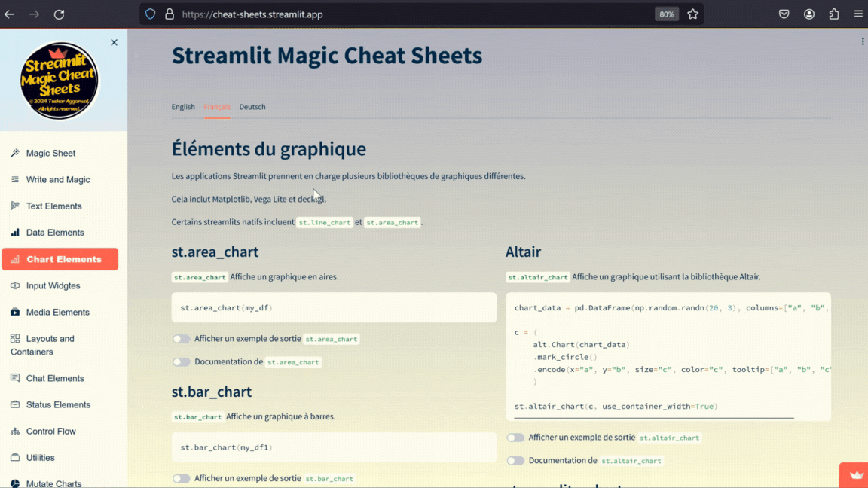
Task: Go to the Data Elements page
Action: pyautogui.click(x=60, y=233)
